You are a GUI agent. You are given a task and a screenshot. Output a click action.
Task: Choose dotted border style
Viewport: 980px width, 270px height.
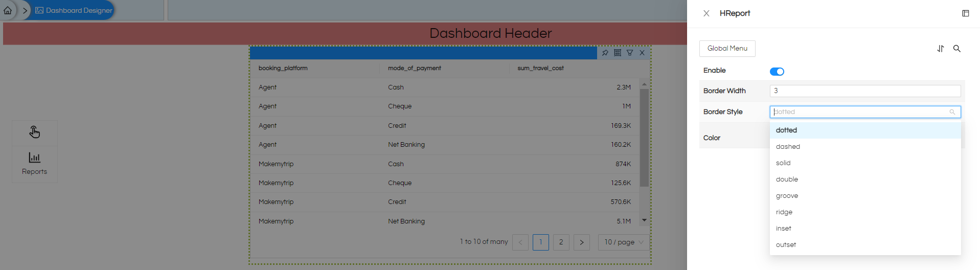coord(865,130)
